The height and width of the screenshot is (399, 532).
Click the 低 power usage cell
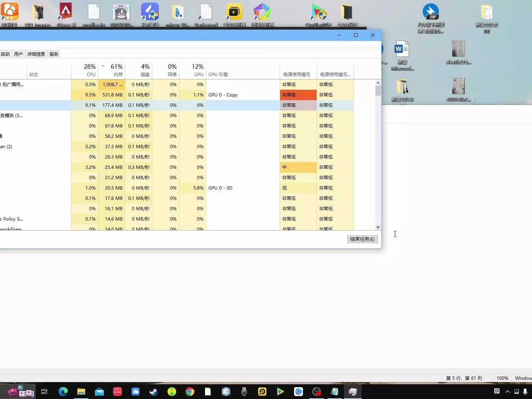(x=298, y=188)
